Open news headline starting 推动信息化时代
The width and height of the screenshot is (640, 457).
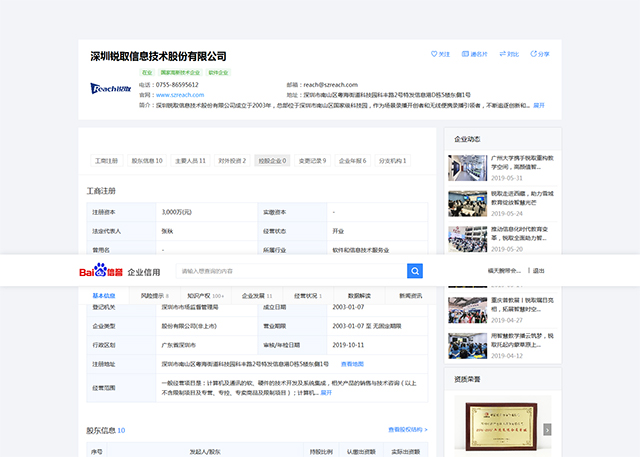(519, 233)
